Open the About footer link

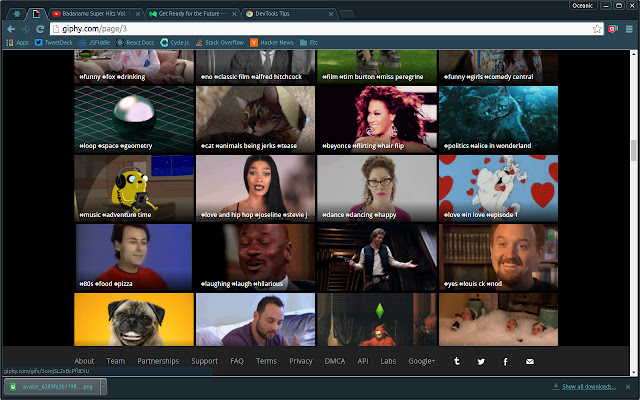point(84,361)
